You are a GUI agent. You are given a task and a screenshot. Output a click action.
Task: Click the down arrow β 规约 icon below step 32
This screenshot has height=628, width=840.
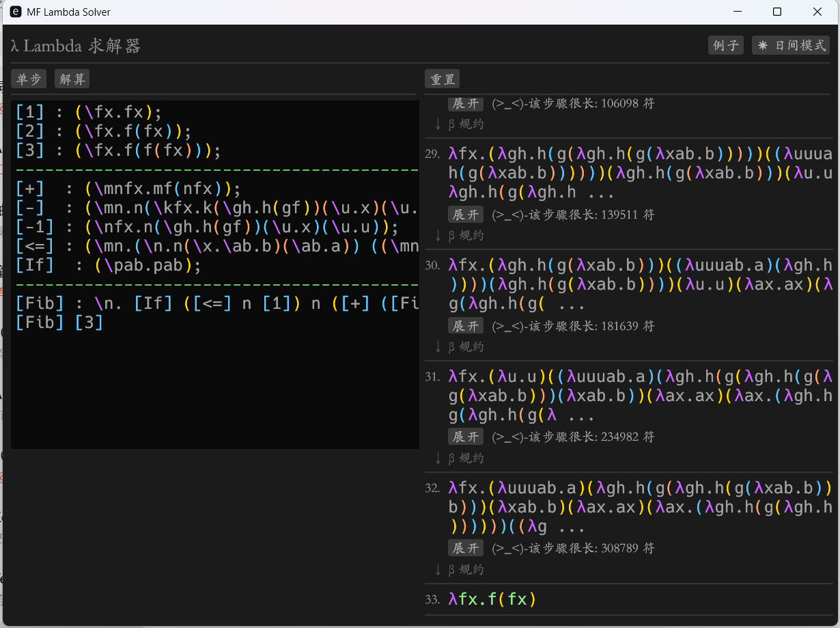(x=438, y=570)
